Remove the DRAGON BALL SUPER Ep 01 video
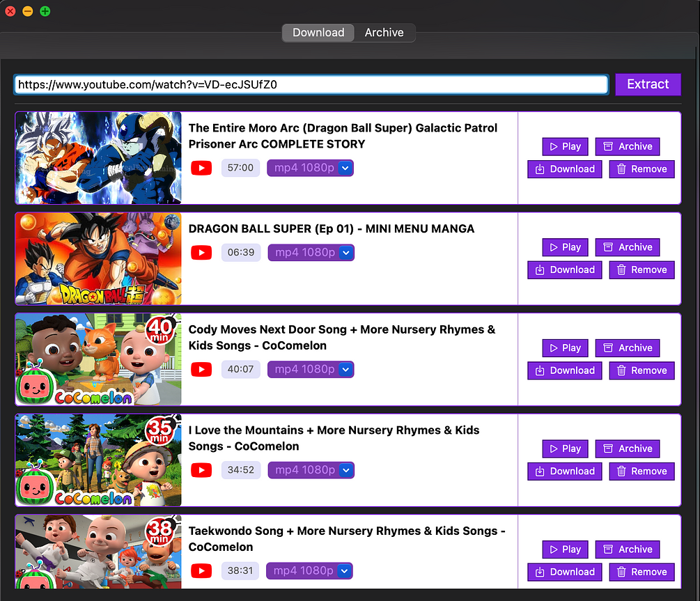 point(641,270)
